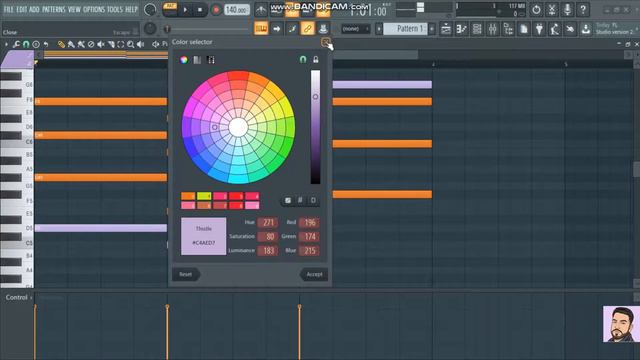Toggle the piano roll magnet snap icon
This screenshot has height=360, width=640.
coord(26,44)
